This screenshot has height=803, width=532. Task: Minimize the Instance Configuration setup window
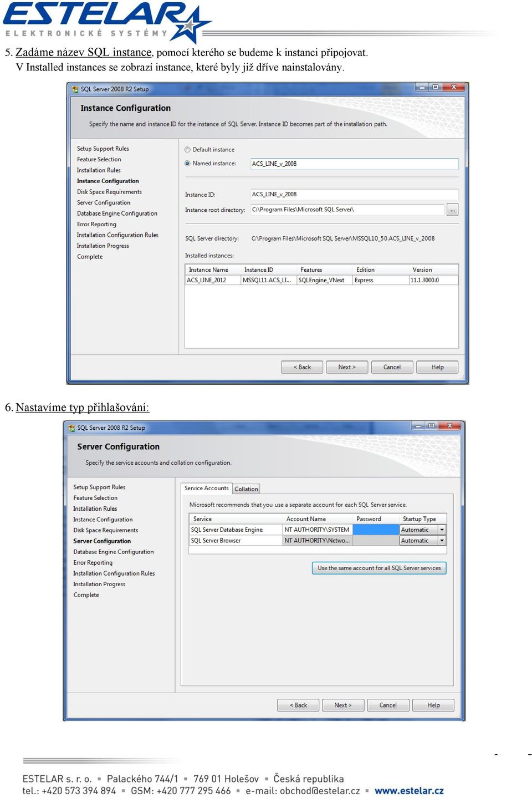coord(422,87)
